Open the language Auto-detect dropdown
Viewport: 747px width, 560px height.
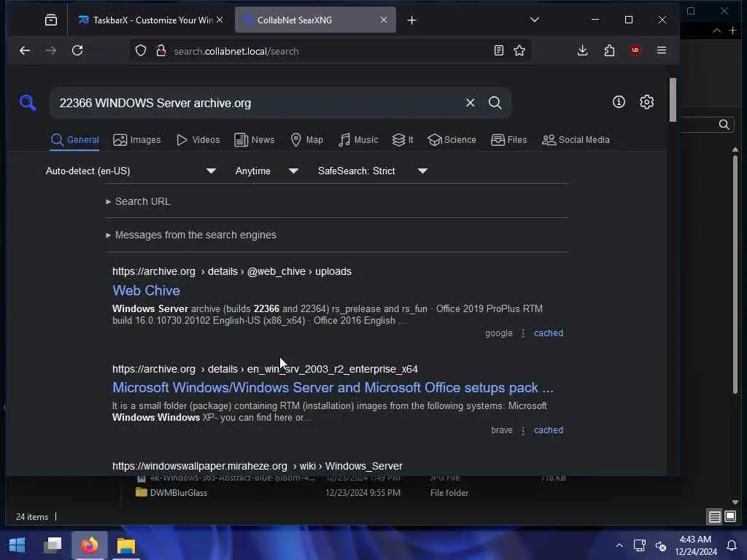tap(131, 171)
